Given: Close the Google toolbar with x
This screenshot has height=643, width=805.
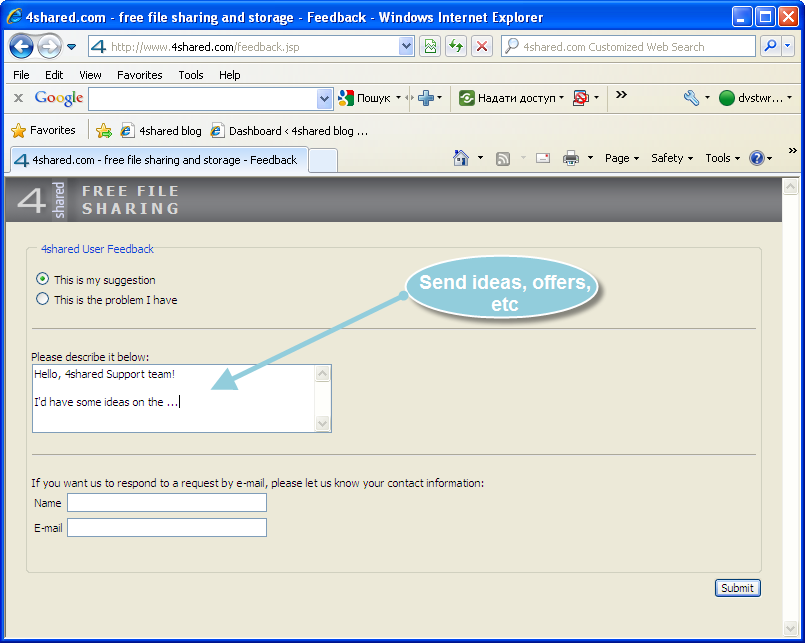Looking at the screenshot, I should pos(18,98).
